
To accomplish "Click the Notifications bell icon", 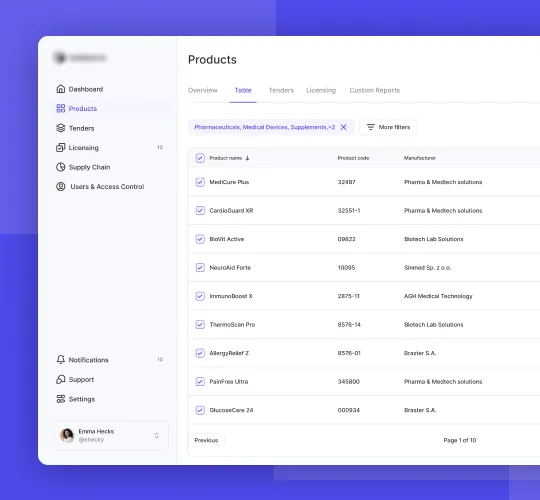I will tap(61, 360).
